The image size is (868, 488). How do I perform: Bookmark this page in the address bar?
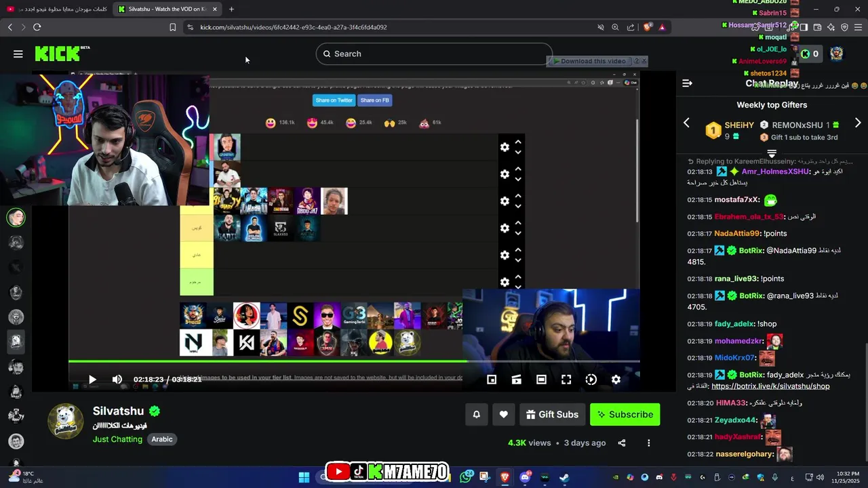point(172,27)
